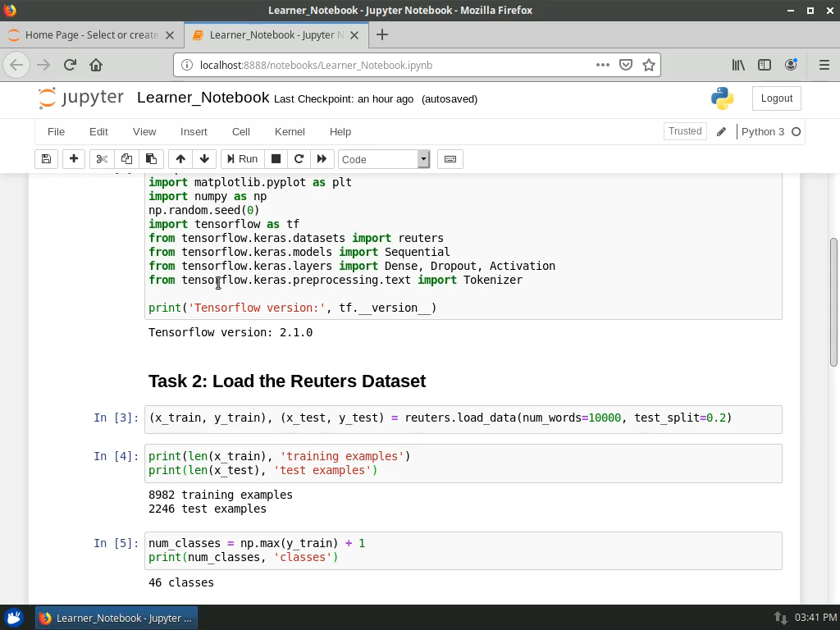
Task: Switch to Home Page browser tab
Action: 90,35
